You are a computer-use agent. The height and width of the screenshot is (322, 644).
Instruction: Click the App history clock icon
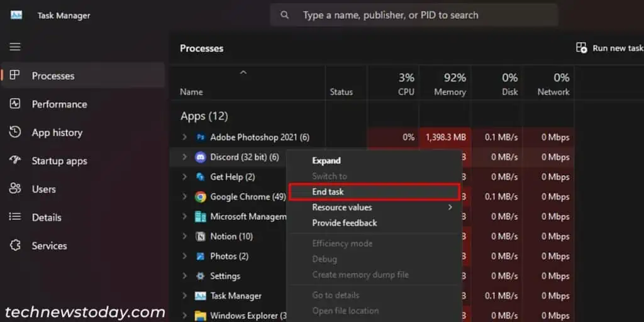(x=15, y=132)
